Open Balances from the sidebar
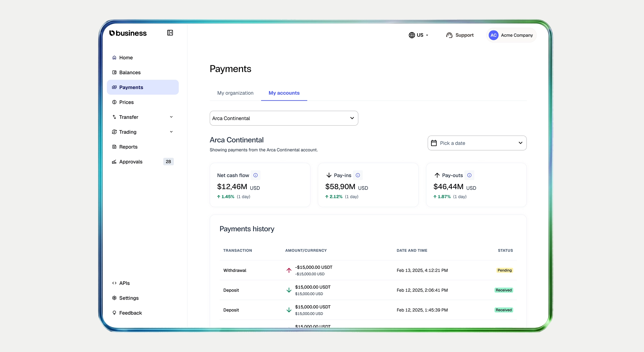This screenshot has width=644, height=352. (x=143, y=73)
